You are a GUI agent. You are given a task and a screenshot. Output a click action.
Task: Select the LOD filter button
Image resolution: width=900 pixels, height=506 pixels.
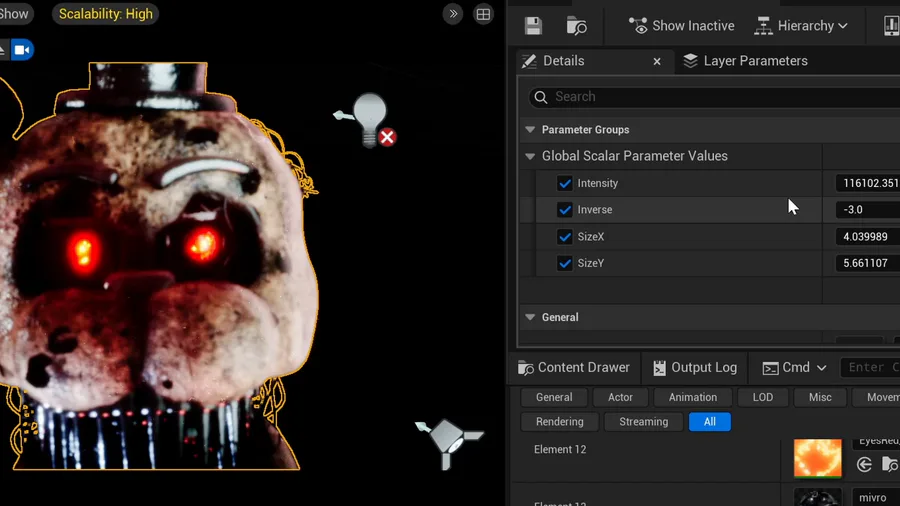pos(763,397)
